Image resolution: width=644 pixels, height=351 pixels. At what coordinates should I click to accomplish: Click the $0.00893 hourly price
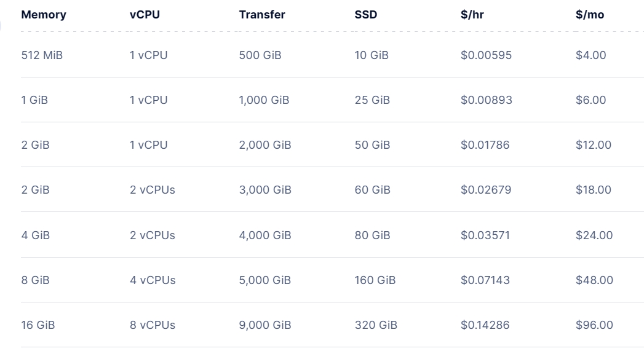[x=486, y=100]
